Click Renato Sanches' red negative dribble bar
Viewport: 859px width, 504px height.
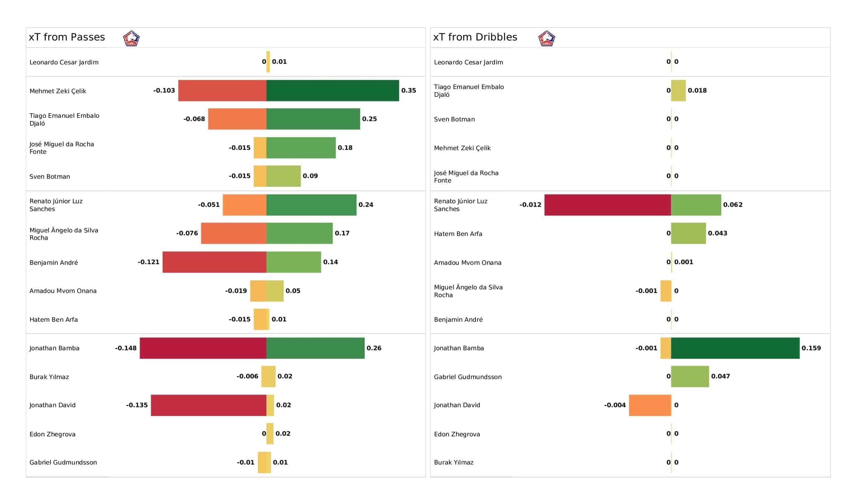pos(608,205)
